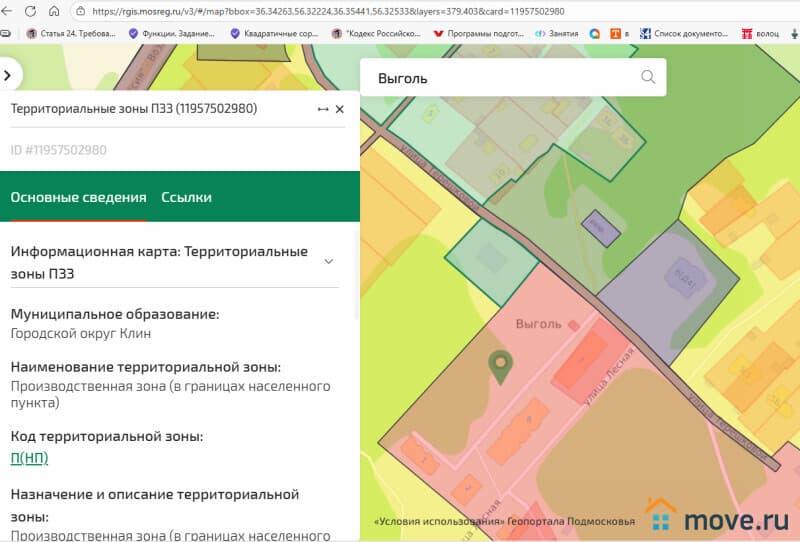Viewport: 800px width, 542px height.
Task: Open the Список документо... bookmark
Action: point(684,33)
